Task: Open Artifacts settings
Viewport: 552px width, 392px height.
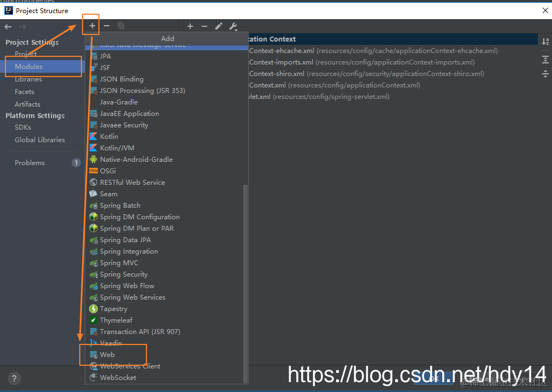Action: [x=27, y=104]
